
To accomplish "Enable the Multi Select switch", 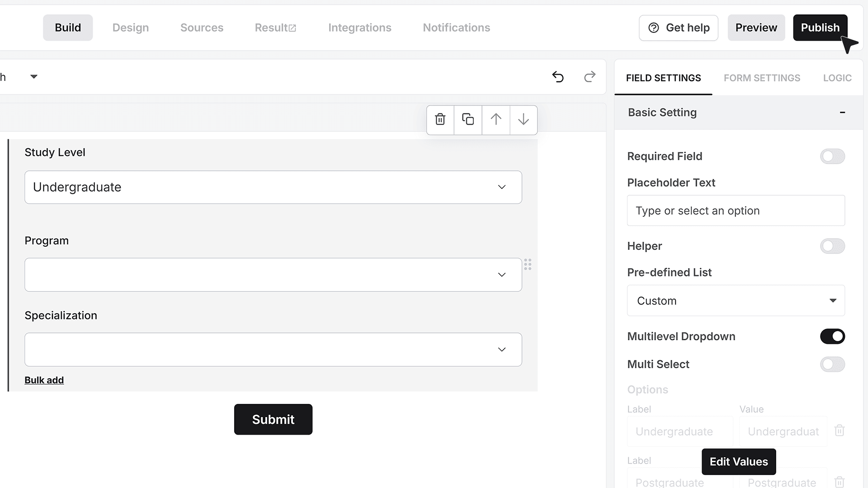I will [x=832, y=364].
